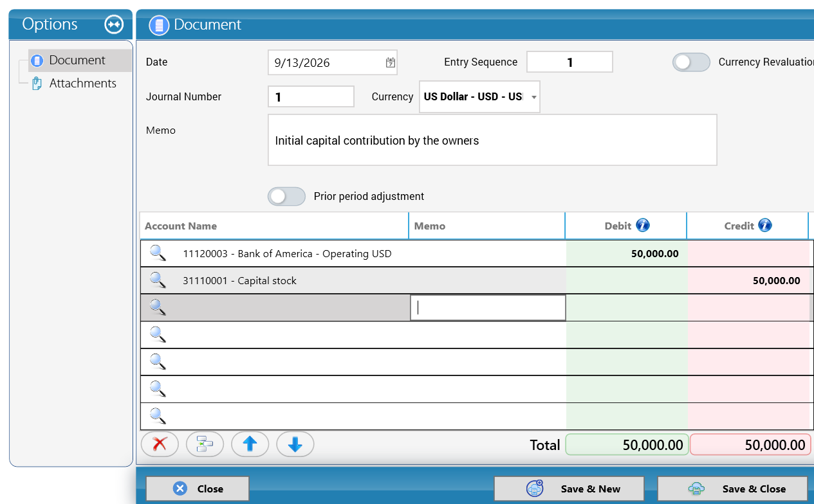Collapse the Options panel with arrows icon
The height and width of the screenshot is (504, 814).
114,24
